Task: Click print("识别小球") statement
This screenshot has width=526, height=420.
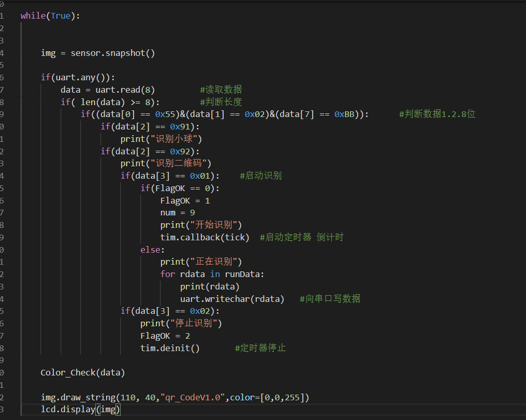Action: tap(161, 139)
